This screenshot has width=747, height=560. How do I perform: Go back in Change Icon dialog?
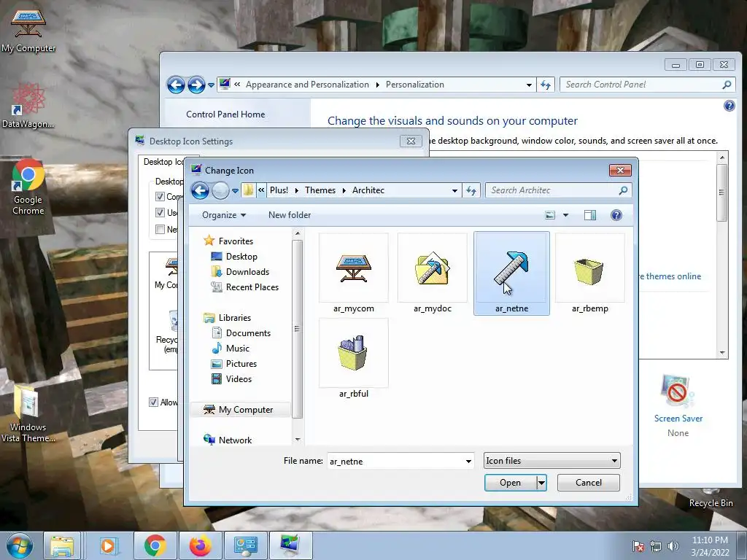[200, 190]
